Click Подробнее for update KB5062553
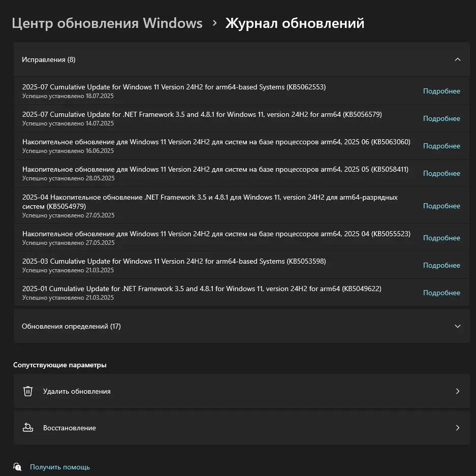The image size is (476, 476). tap(441, 91)
